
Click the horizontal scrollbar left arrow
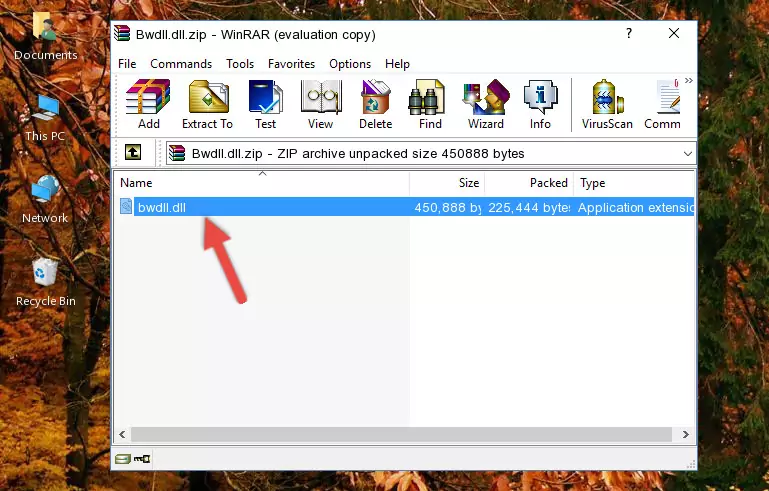coord(122,434)
